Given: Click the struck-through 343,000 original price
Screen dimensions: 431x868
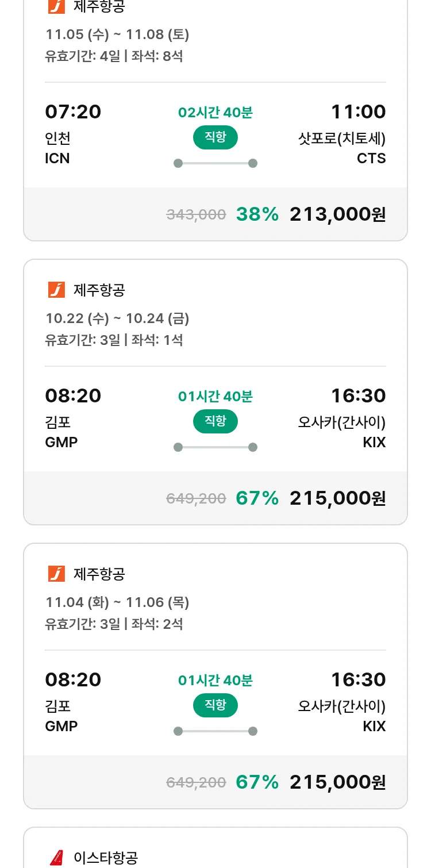Looking at the screenshot, I should coord(196,215).
